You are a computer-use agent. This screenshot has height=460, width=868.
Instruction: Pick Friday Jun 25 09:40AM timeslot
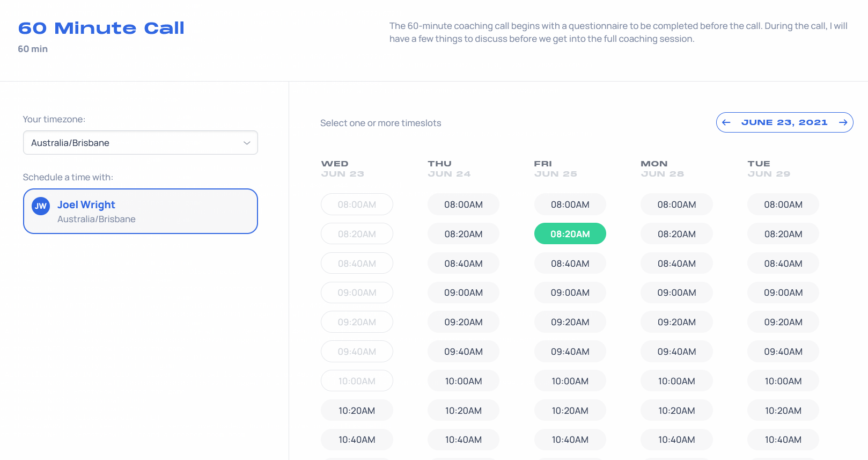tap(570, 352)
